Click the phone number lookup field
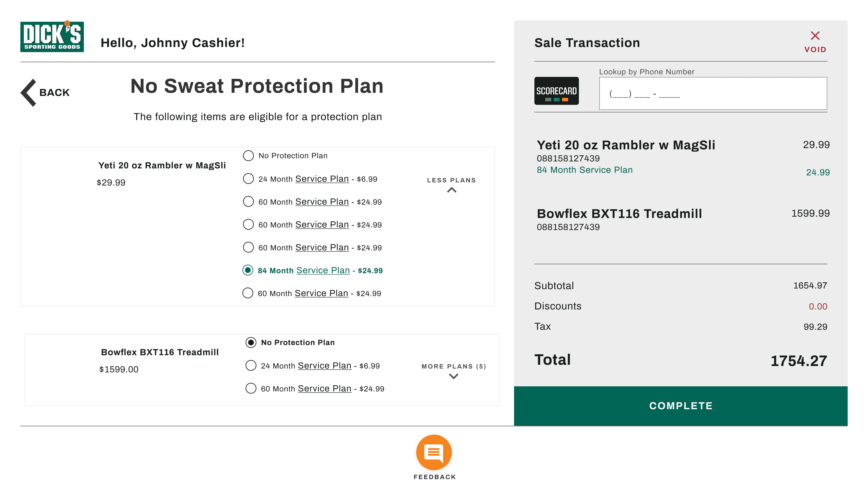The image size is (868, 488). (713, 94)
